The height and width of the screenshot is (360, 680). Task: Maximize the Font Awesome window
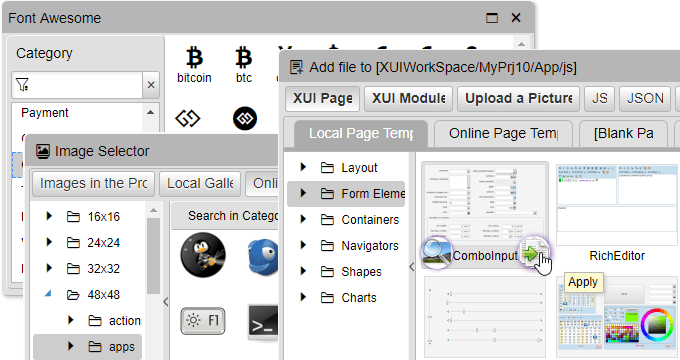tap(492, 18)
